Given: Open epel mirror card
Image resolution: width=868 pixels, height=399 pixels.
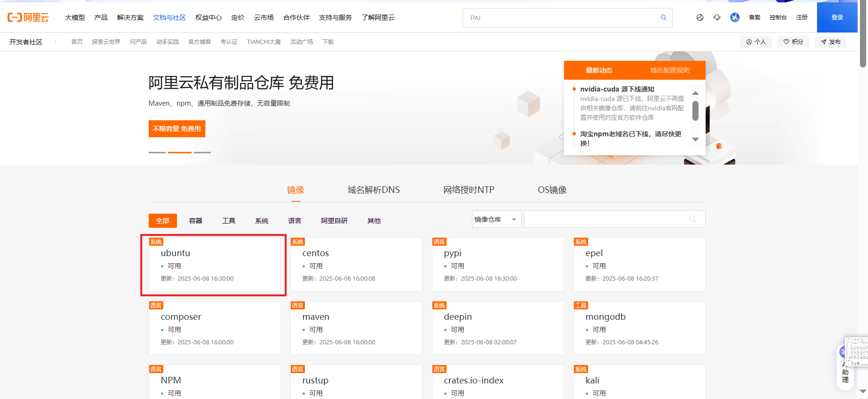Looking at the screenshot, I should click(640, 265).
